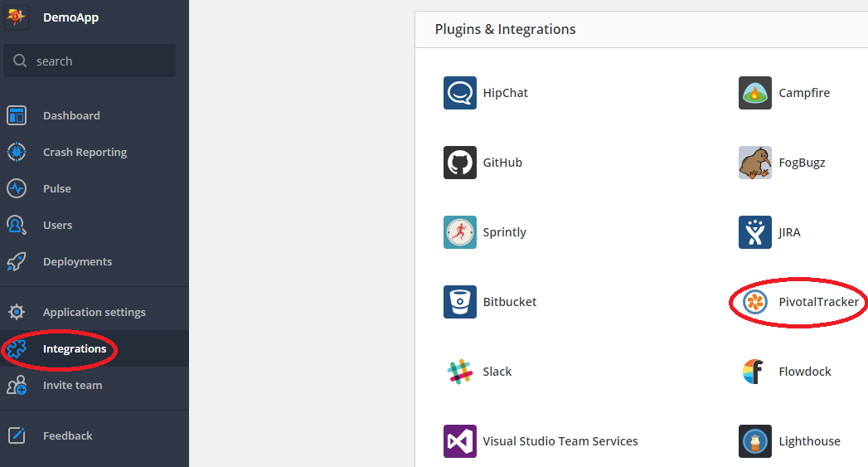Open the FogBugz integration label

tap(803, 163)
